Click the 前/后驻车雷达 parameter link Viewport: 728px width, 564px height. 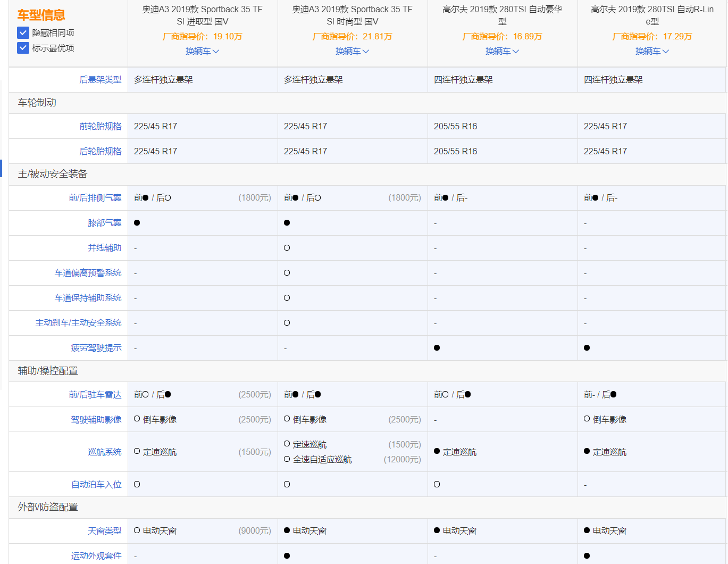[95, 395]
